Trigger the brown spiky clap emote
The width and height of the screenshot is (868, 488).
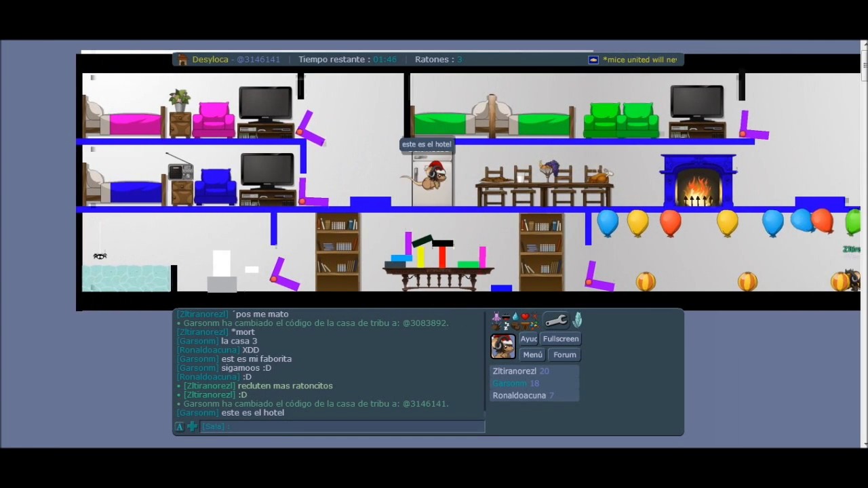pos(496,326)
